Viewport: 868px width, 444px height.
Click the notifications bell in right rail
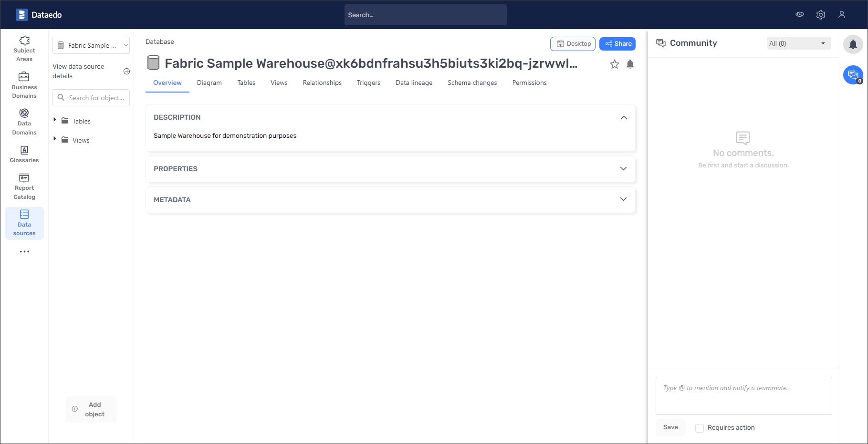(853, 44)
